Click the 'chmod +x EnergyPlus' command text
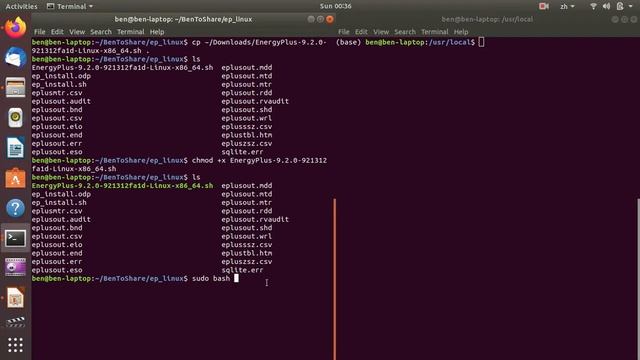Image resolution: width=640 pixels, height=360 pixels. (259, 160)
